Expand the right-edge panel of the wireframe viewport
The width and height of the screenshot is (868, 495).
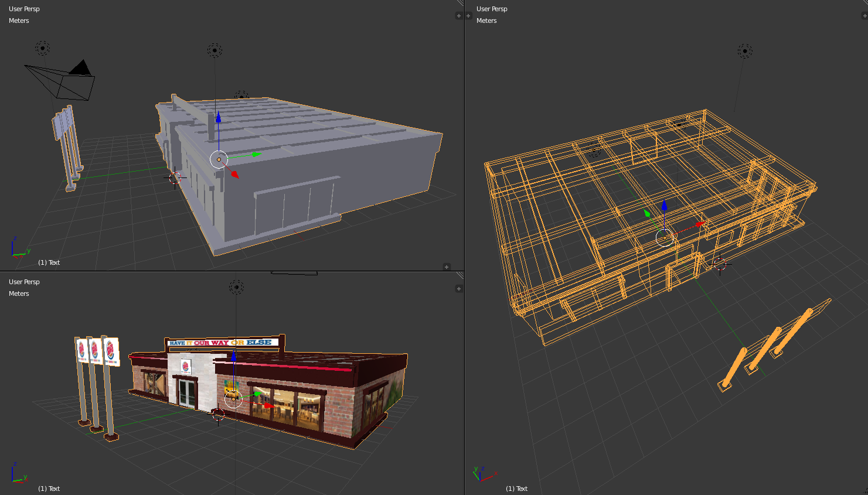click(x=864, y=16)
